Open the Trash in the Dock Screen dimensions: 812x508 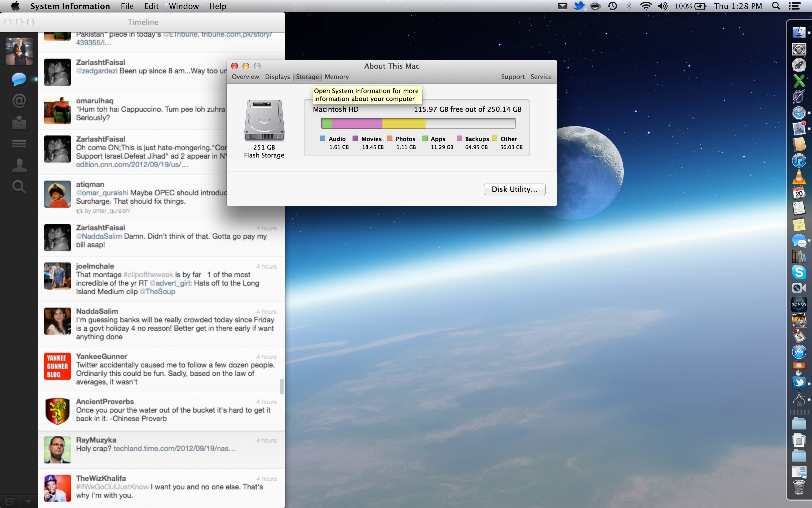click(798, 487)
